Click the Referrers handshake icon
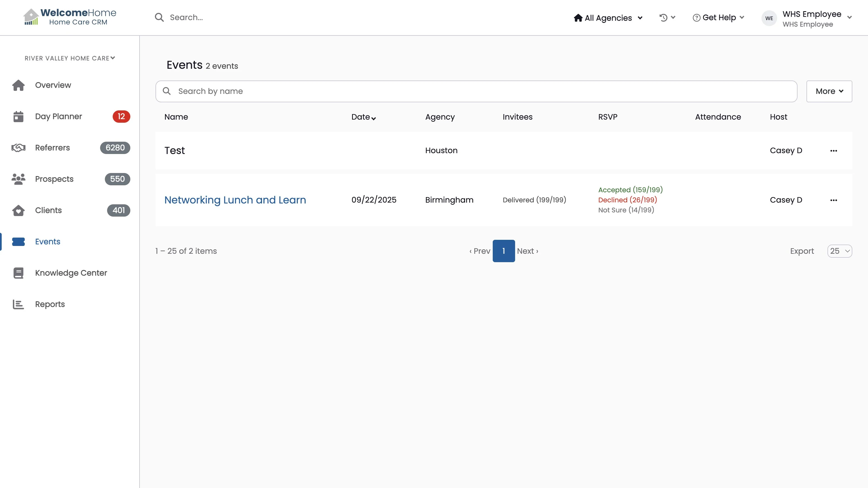Image resolution: width=868 pixels, height=488 pixels. click(x=18, y=148)
